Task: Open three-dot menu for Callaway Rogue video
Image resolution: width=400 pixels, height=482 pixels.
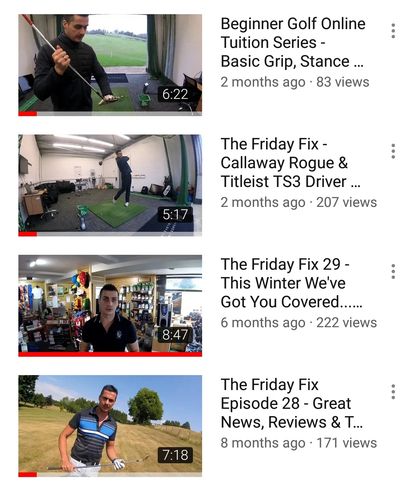Action: pyautogui.click(x=393, y=151)
